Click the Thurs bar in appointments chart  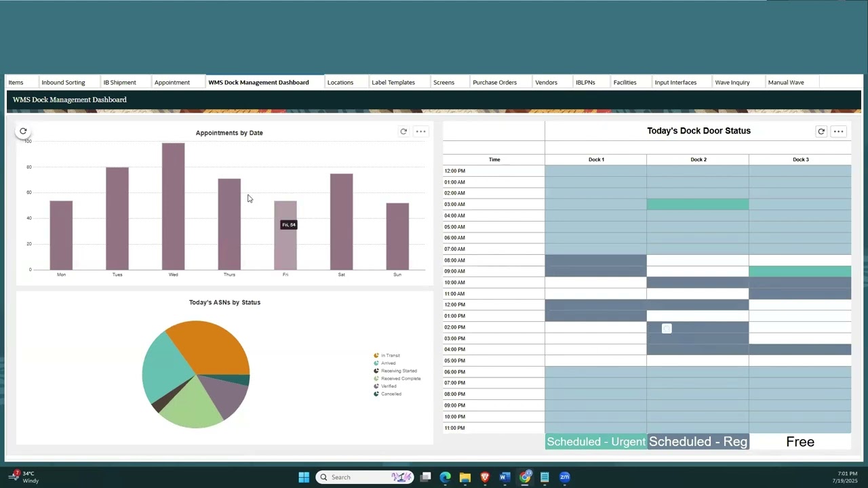coord(229,224)
